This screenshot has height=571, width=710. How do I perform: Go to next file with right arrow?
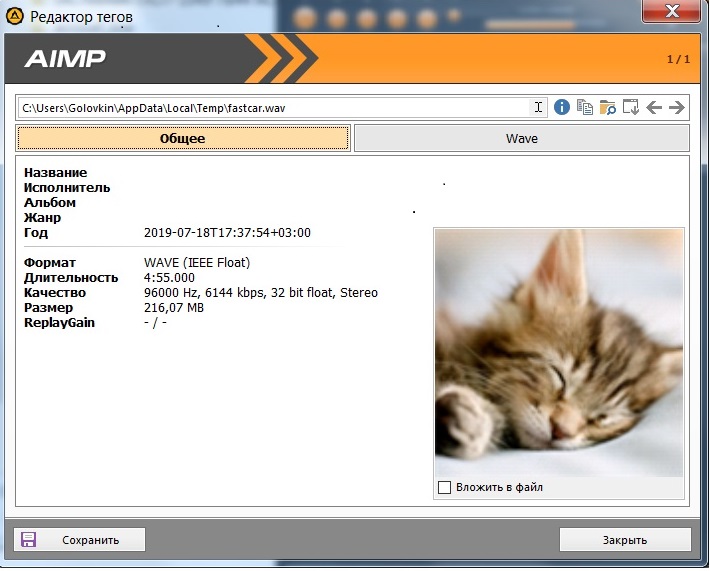click(677, 107)
